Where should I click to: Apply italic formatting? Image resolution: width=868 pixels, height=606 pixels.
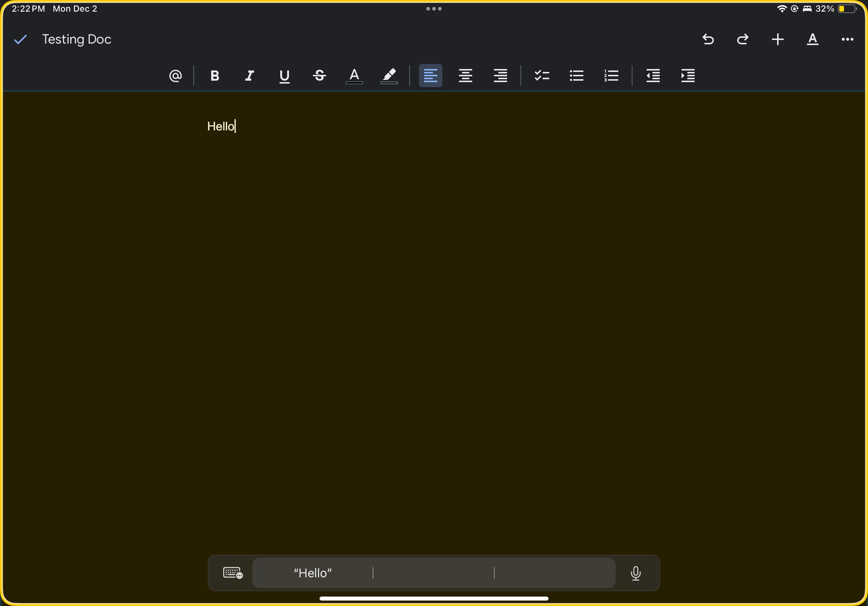point(249,76)
